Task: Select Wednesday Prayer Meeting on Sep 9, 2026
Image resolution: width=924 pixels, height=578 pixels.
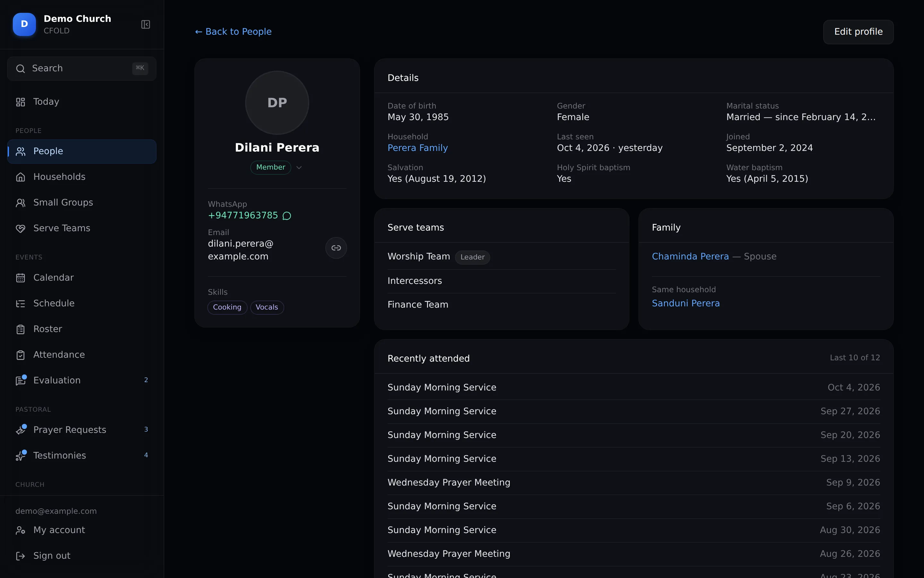Action: [x=633, y=483]
